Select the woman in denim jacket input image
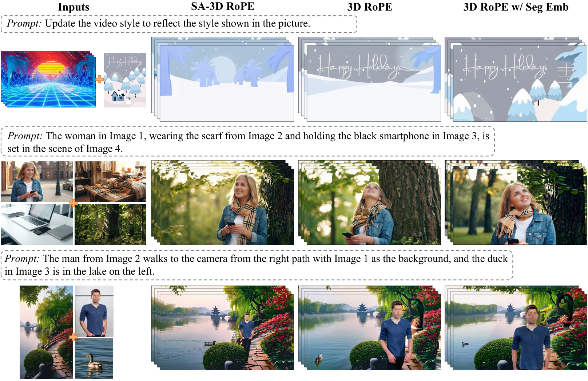This screenshot has width=588, height=381. pyautogui.click(x=37, y=181)
